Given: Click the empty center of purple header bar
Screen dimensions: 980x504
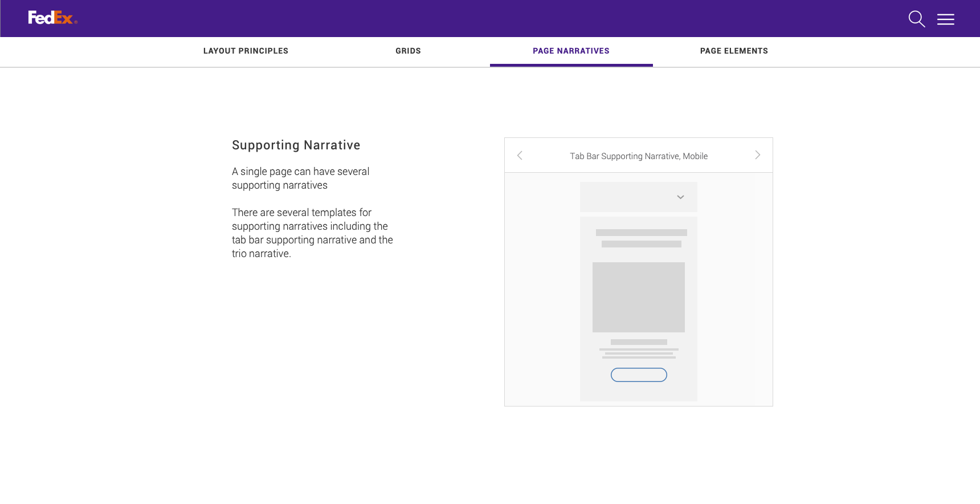Looking at the screenshot, I should tap(490, 18).
